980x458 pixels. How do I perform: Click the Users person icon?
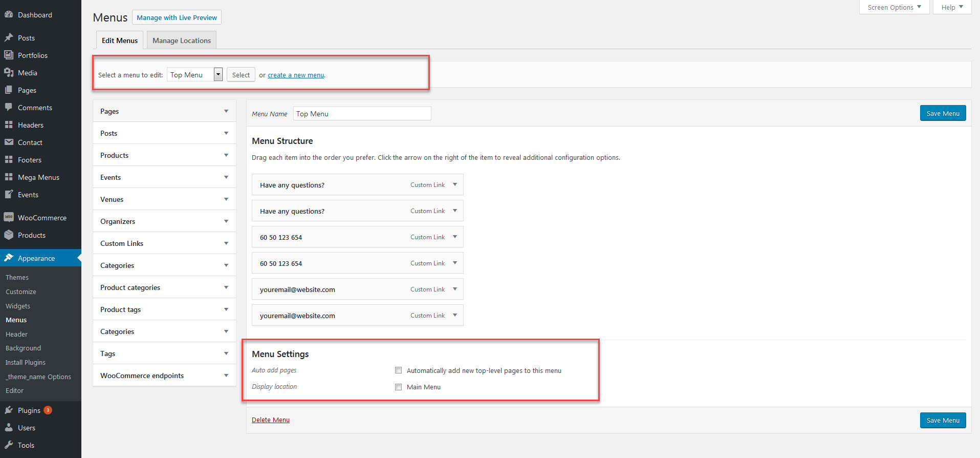point(9,428)
